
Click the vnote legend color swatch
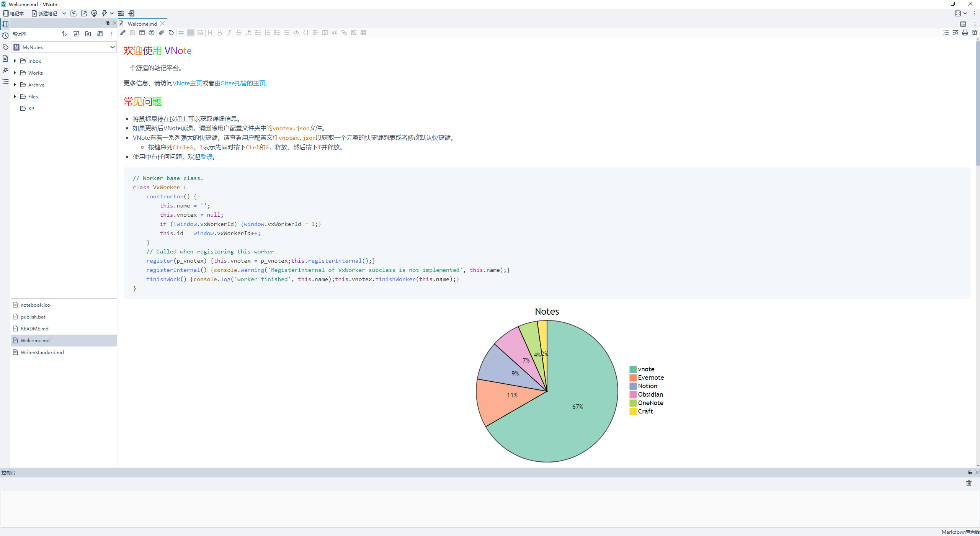633,369
